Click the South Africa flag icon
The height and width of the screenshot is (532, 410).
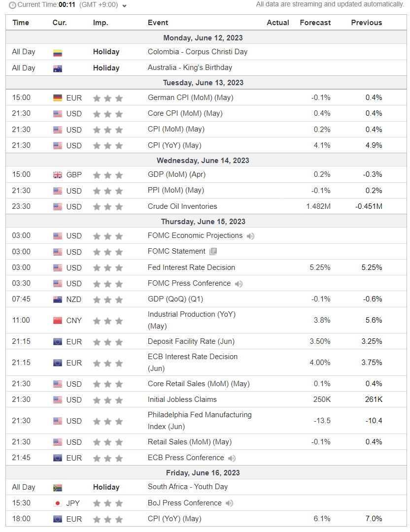point(58,488)
